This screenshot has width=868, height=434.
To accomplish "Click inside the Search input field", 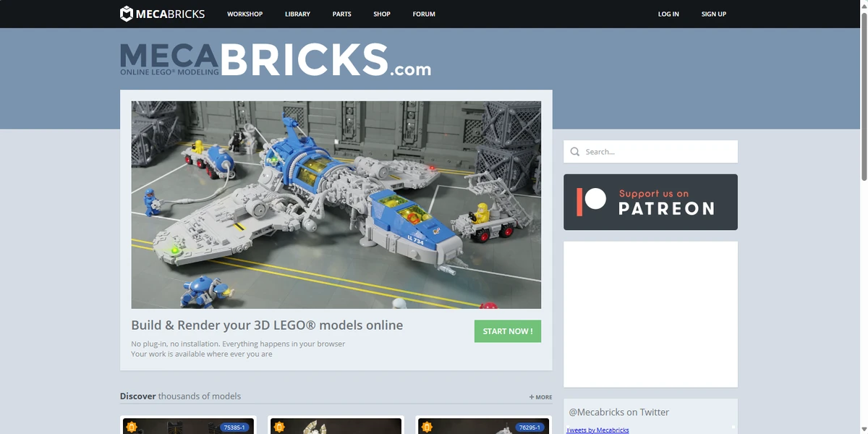I will tap(651, 151).
